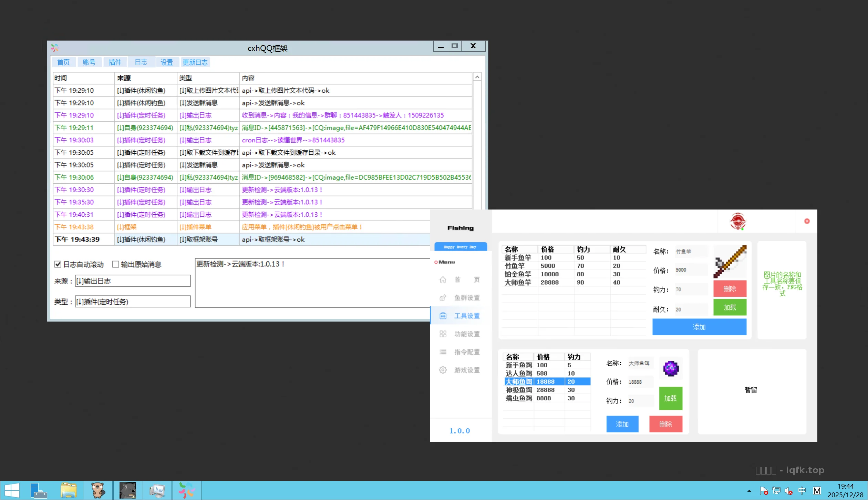The image size is (868, 500).
Task: Click the Fishing emblem logo top-right
Action: pyautogui.click(x=738, y=222)
